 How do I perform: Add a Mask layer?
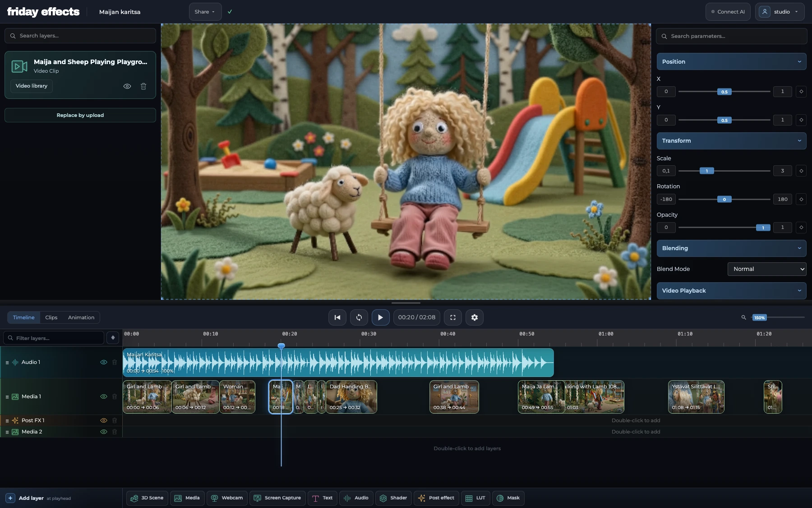pyautogui.click(x=508, y=498)
